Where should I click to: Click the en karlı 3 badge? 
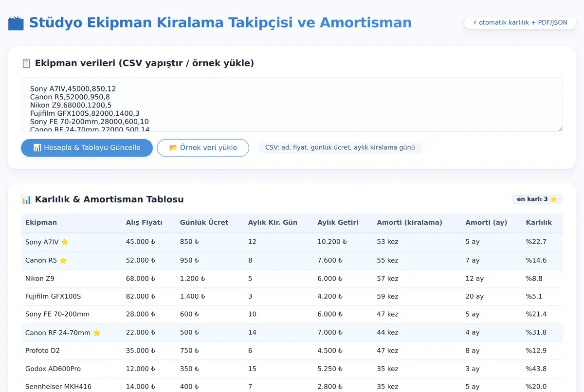(537, 199)
